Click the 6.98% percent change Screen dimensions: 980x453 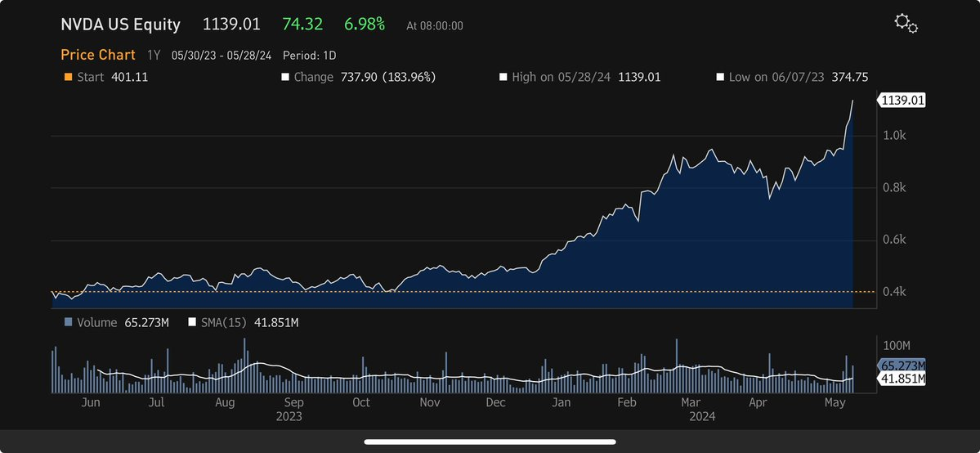[365, 25]
